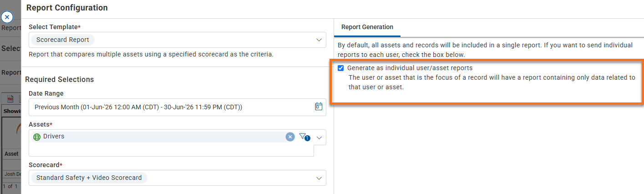Click the Report Configuration heading

click(67, 8)
